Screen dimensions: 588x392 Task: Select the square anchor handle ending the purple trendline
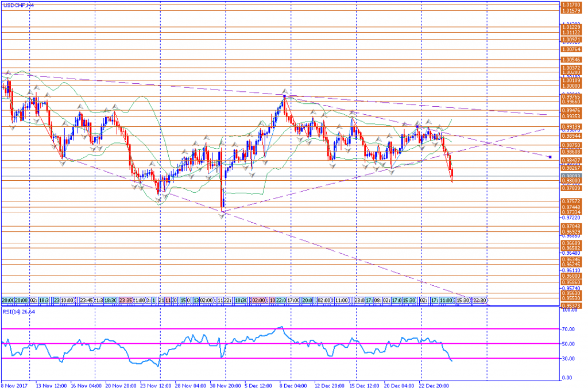[x=550, y=157]
